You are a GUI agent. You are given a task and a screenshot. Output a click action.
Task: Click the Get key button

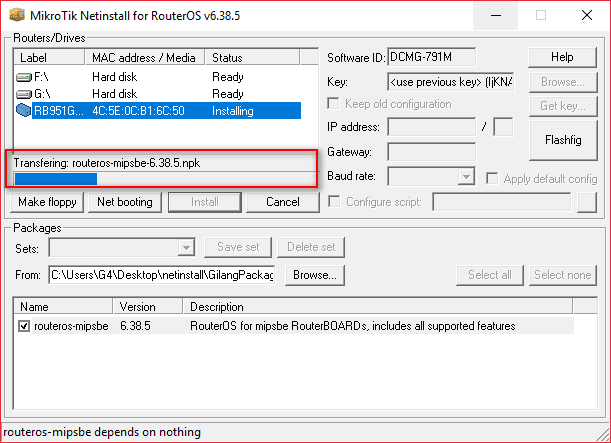pyautogui.click(x=563, y=106)
